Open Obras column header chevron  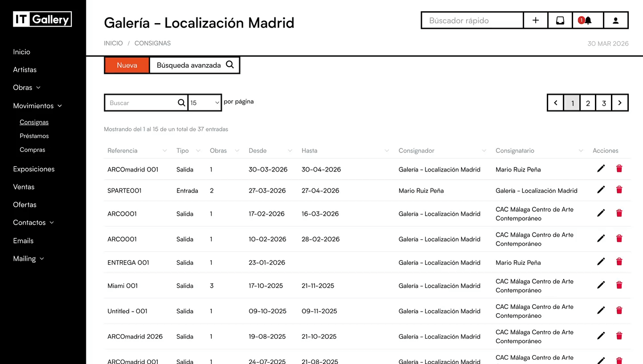tap(237, 151)
